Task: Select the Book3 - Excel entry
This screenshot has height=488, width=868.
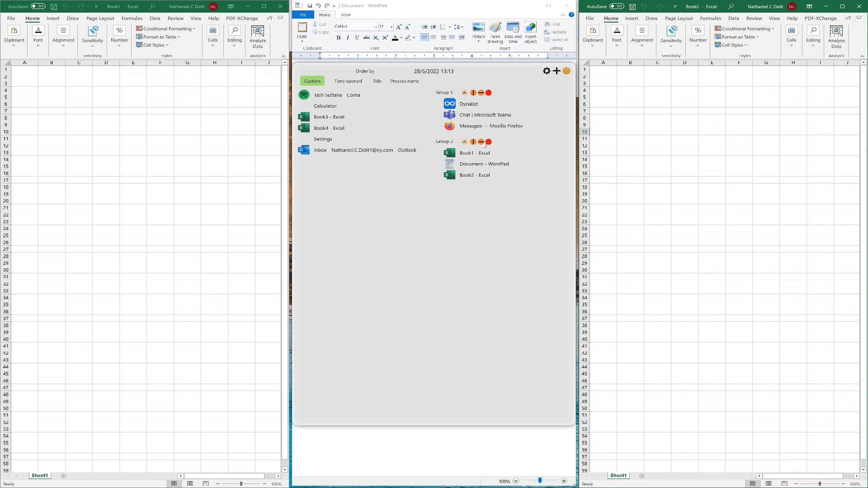Action: (x=321, y=117)
